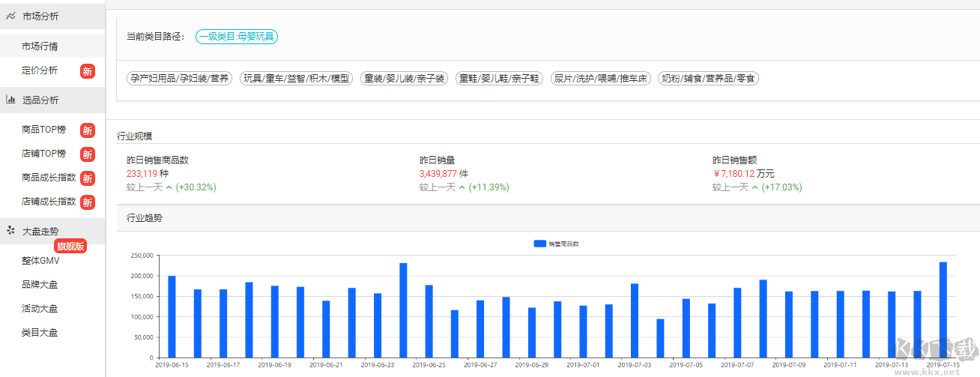980x377 pixels.
Task: Expand the 大盘走势 sidebar section
Action: [x=41, y=232]
